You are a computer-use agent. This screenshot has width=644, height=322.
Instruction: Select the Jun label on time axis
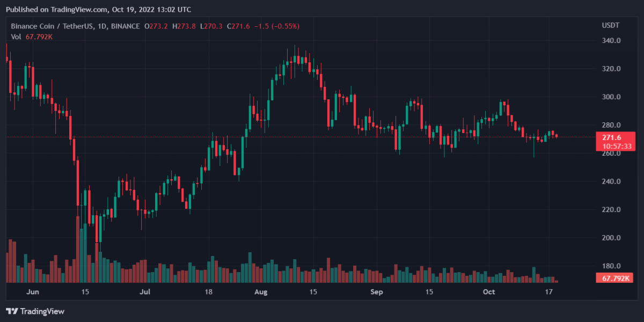coord(33,292)
